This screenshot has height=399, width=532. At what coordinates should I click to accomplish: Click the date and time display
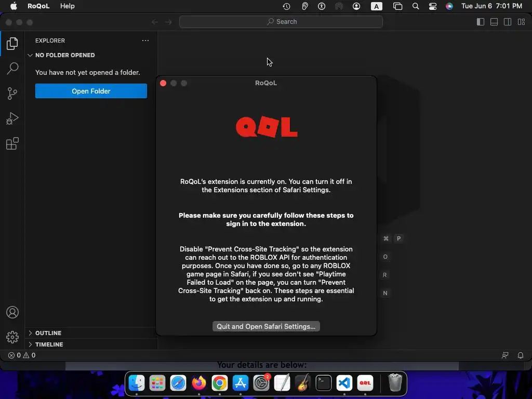(x=491, y=6)
